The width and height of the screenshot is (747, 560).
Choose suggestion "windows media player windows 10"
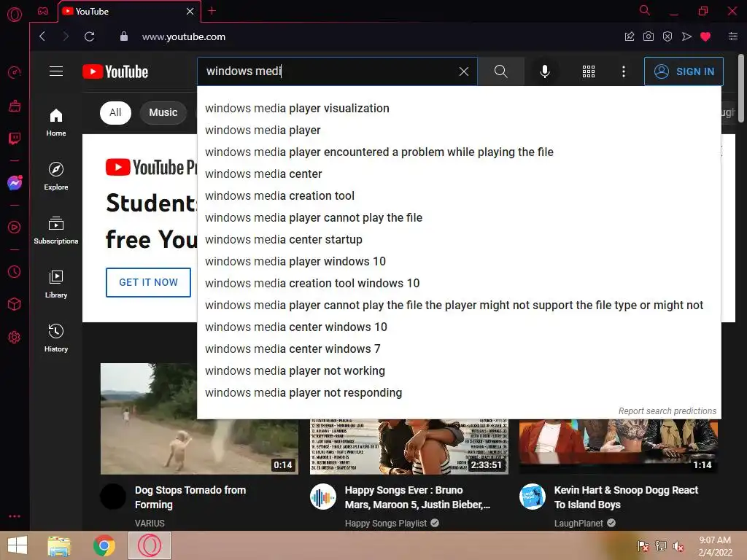click(x=459, y=262)
